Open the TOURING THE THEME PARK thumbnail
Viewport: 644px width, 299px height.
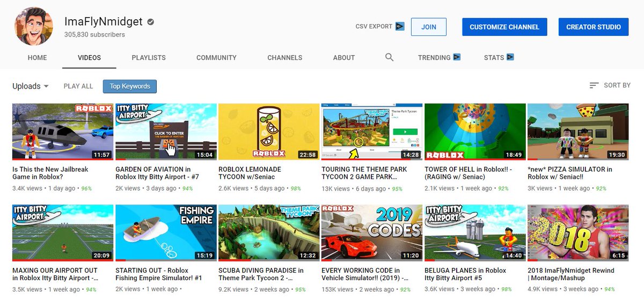(372, 132)
